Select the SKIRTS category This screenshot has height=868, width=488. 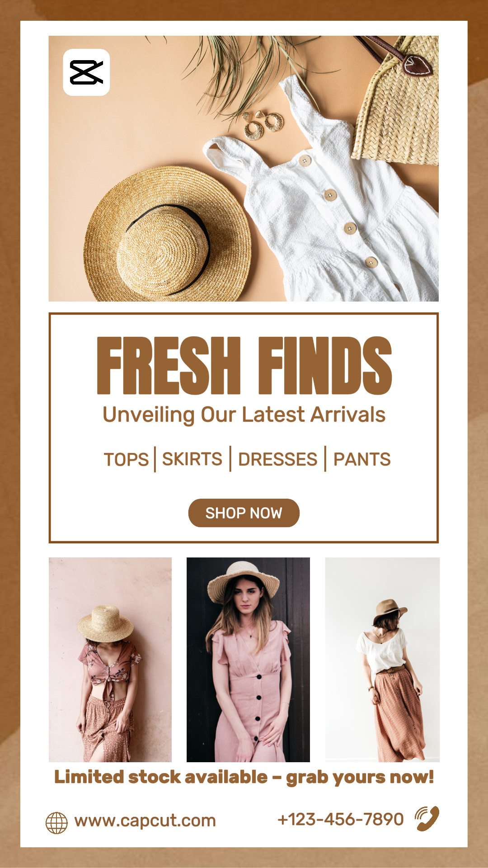point(192,459)
